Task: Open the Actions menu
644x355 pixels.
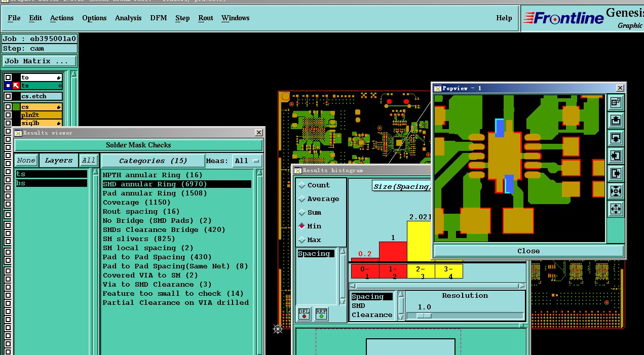Action: point(62,18)
